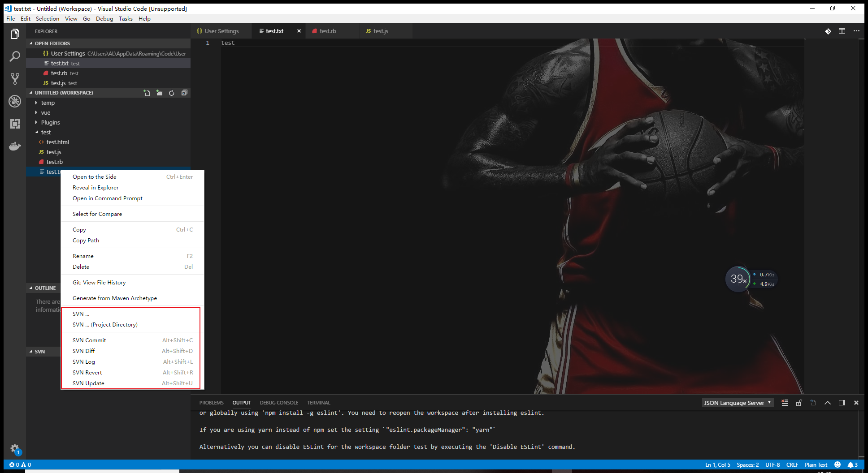This screenshot has width=868, height=473.
Task: Change language mode Plain Text
Action: pyautogui.click(x=816, y=464)
